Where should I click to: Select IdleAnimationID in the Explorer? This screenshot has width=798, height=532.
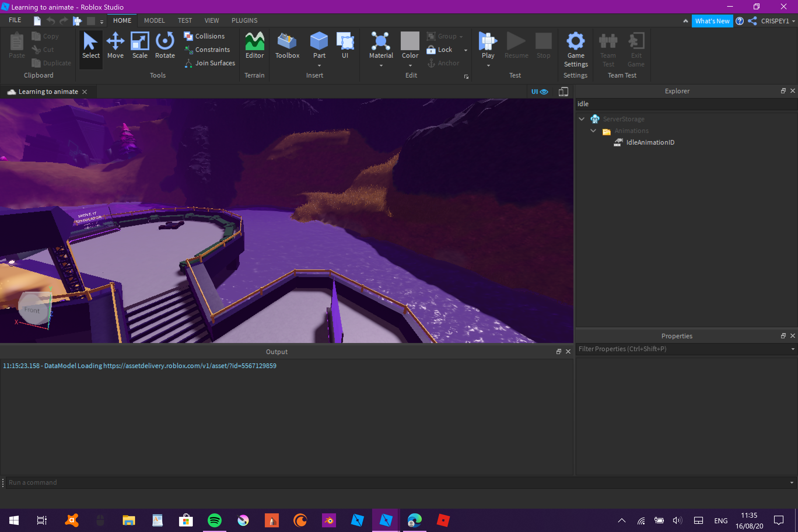click(649, 142)
